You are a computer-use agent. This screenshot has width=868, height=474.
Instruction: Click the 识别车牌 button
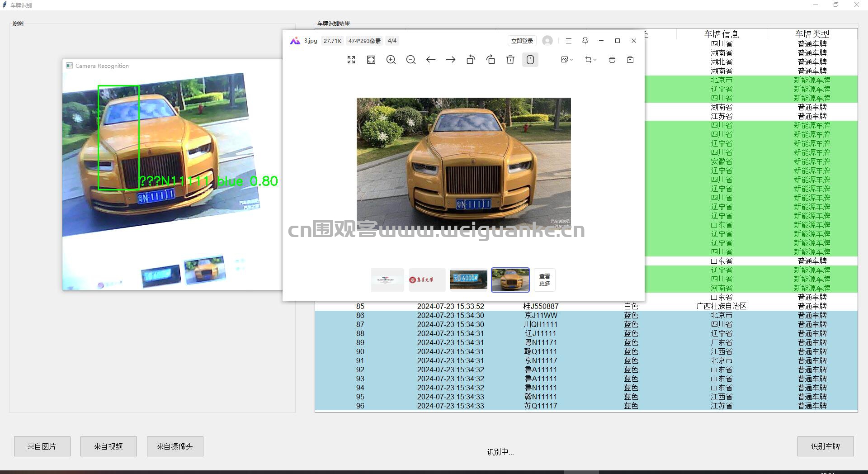[x=826, y=446]
